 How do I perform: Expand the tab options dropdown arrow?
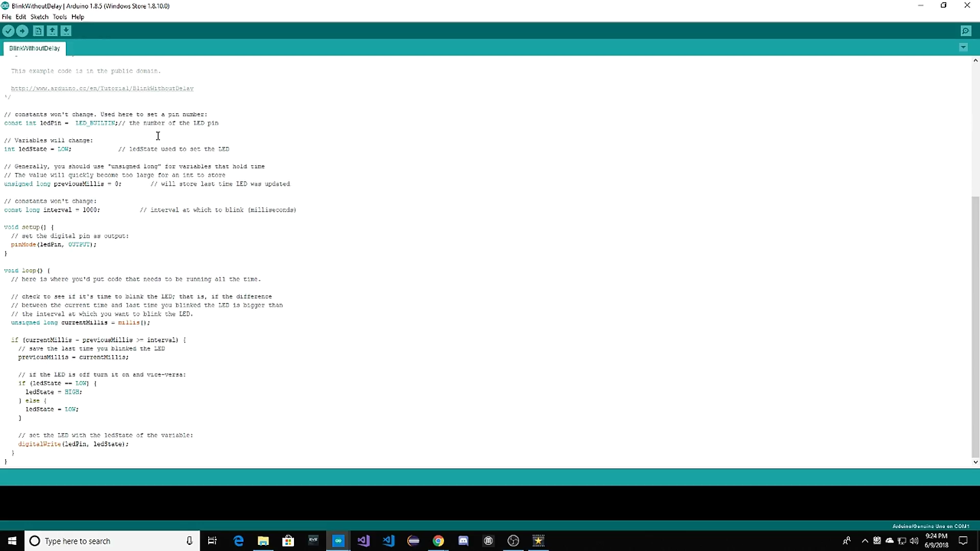point(963,47)
